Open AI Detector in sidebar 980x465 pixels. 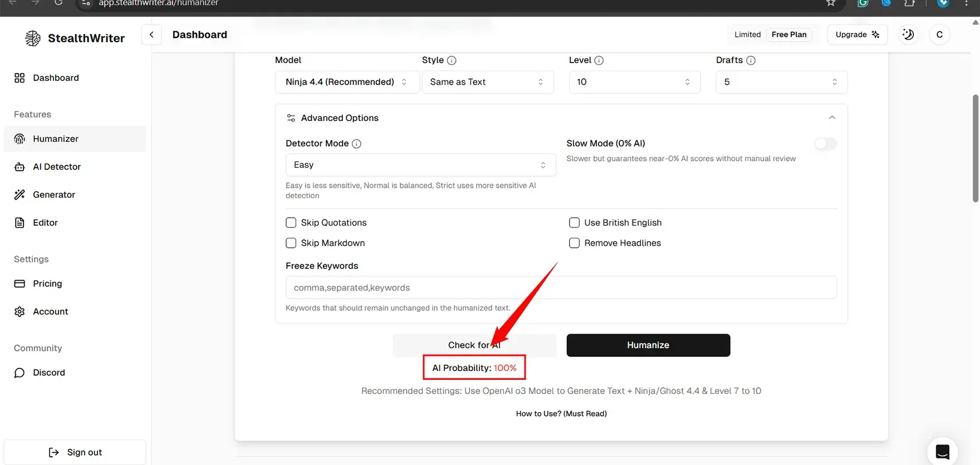pos(75,167)
